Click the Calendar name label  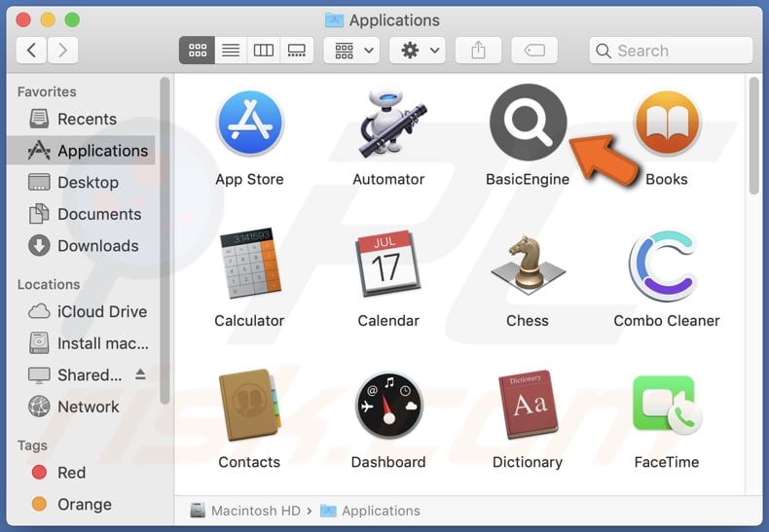pyautogui.click(x=388, y=321)
